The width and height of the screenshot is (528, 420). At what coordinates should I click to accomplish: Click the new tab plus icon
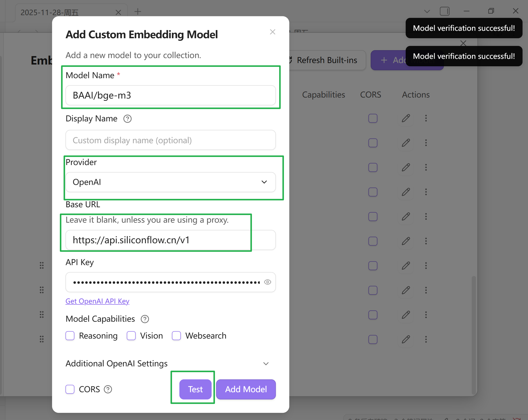(x=138, y=11)
